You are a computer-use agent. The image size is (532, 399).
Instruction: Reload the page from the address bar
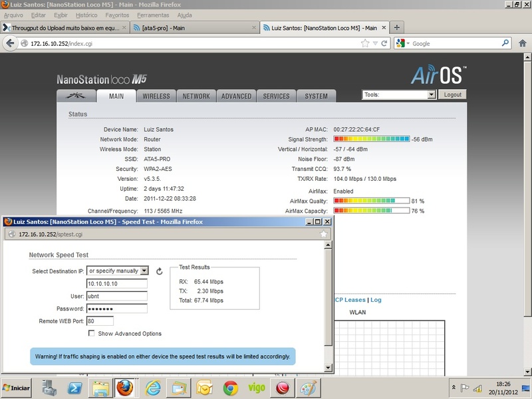tap(384, 43)
